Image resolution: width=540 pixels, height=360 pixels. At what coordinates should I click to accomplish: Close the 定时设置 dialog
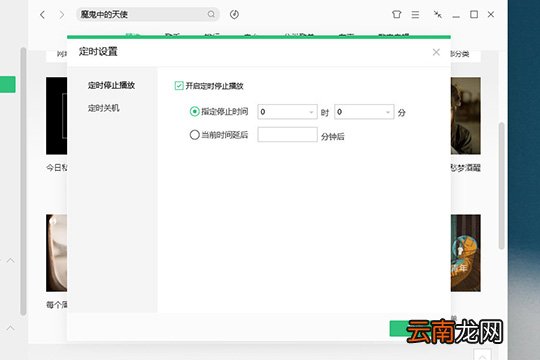click(x=436, y=52)
